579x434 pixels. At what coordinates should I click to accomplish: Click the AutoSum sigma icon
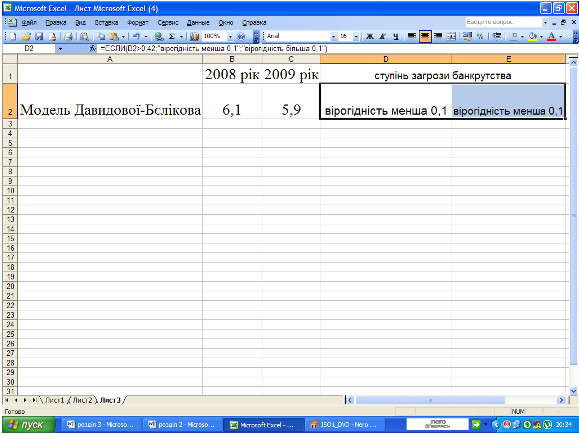click(172, 37)
